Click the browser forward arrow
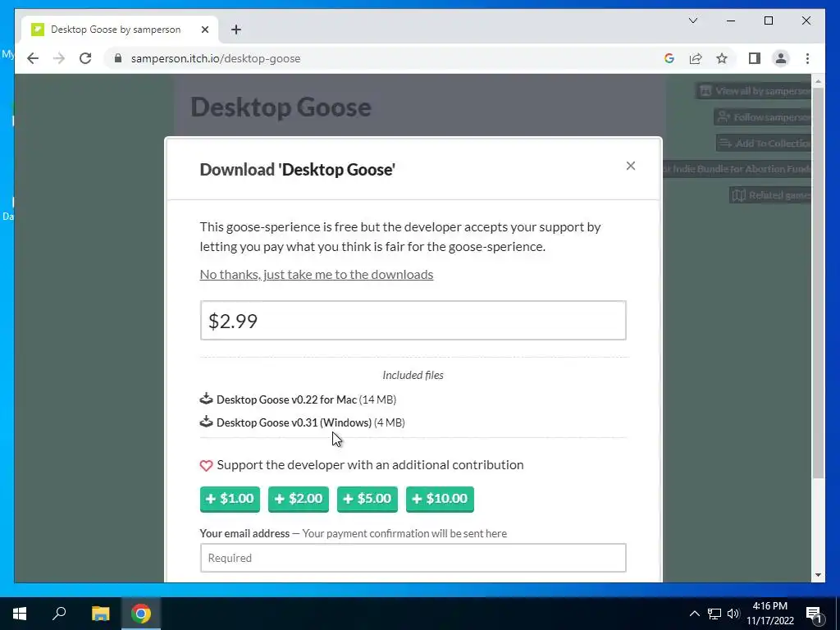840x630 pixels. (59, 58)
